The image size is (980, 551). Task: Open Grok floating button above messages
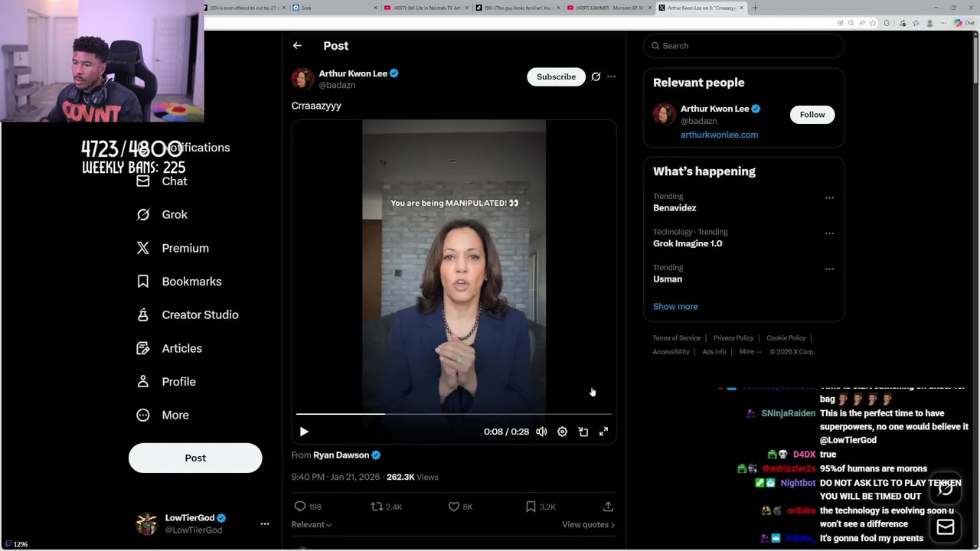click(x=945, y=488)
